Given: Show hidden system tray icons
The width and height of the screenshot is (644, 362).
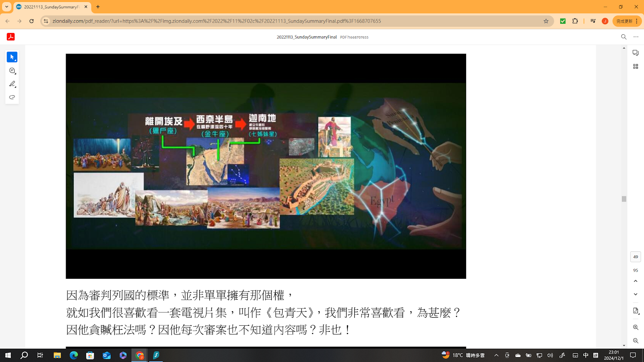Looking at the screenshot, I should pyautogui.click(x=496, y=355).
